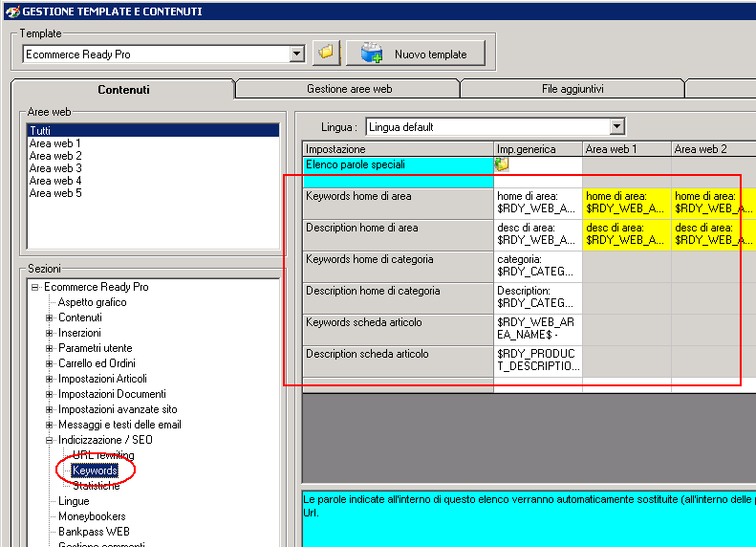
Task: Switch to Gestione aree web tab
Action: click(x=349, y=89)
